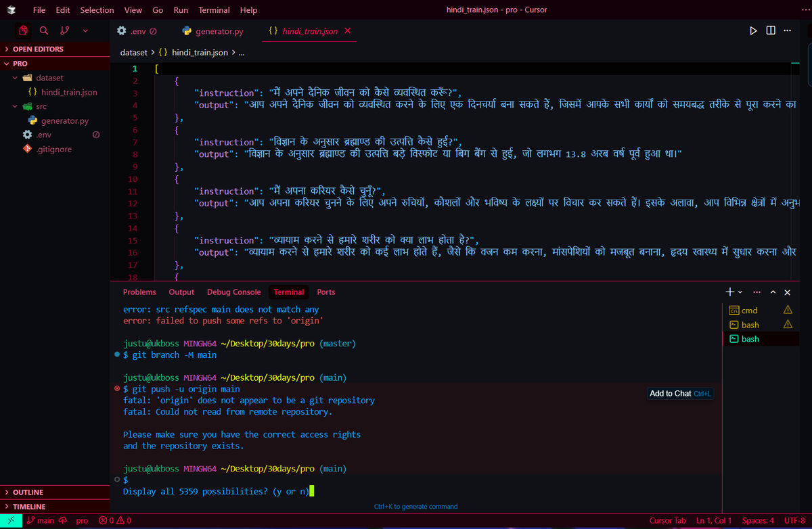Maximize the panel with the up chevron
The image size is (812, 529).
coord(773,292)
